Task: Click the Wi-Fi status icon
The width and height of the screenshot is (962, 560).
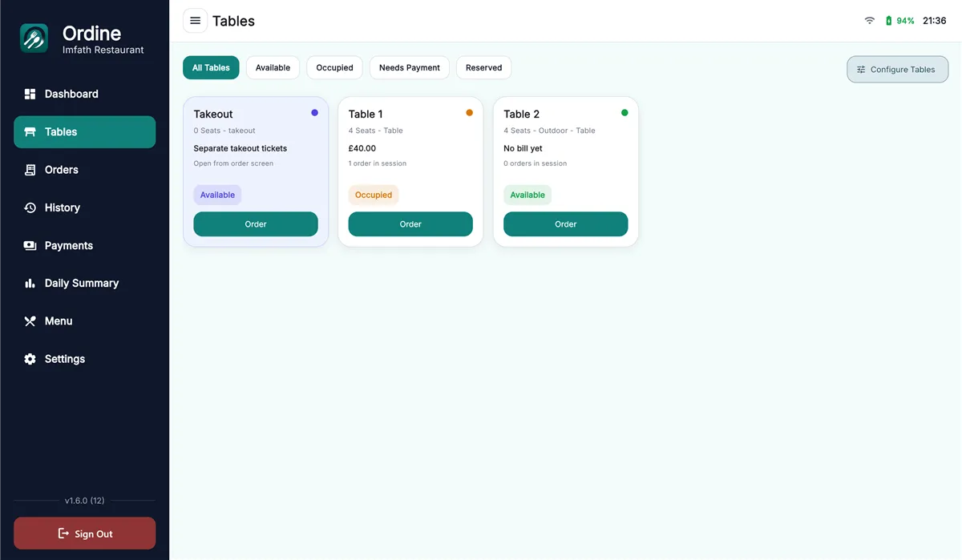Action: pos(869,21)
